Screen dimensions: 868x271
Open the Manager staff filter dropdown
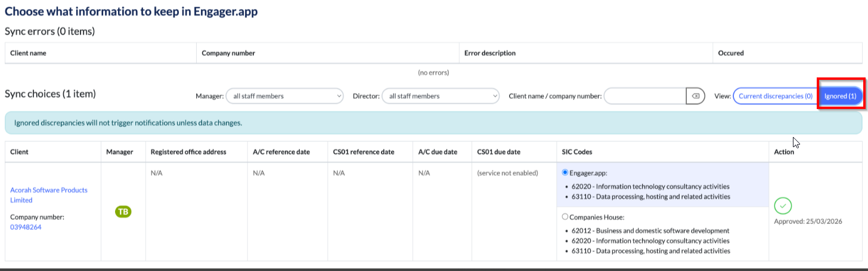pos(284,96)
